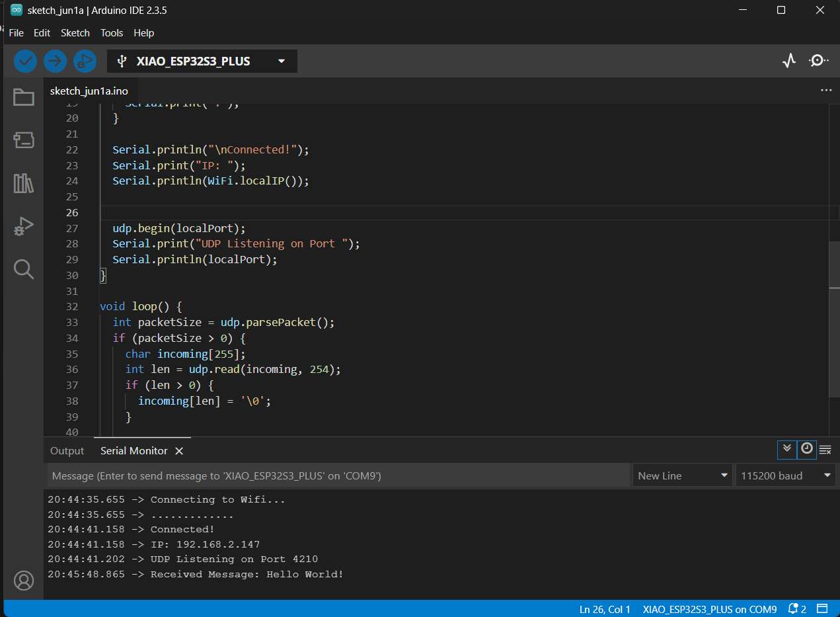Select the Serial Monitor tab

click(134, 451)
